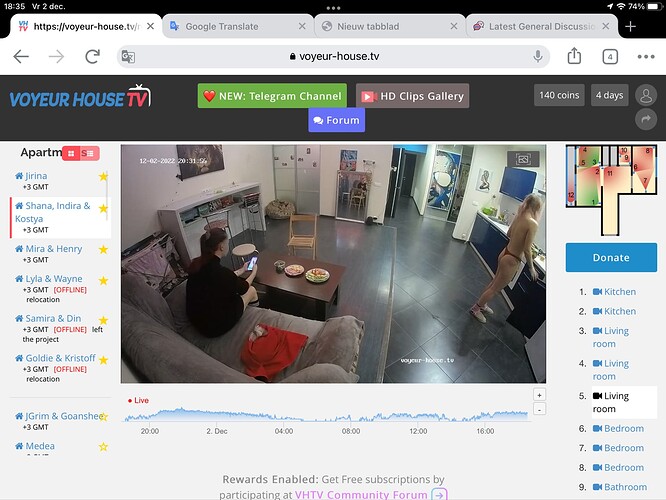This screenshot has height=500, width=666.
Task: Select camera 2 Kitchen
Action: (614, 311)
